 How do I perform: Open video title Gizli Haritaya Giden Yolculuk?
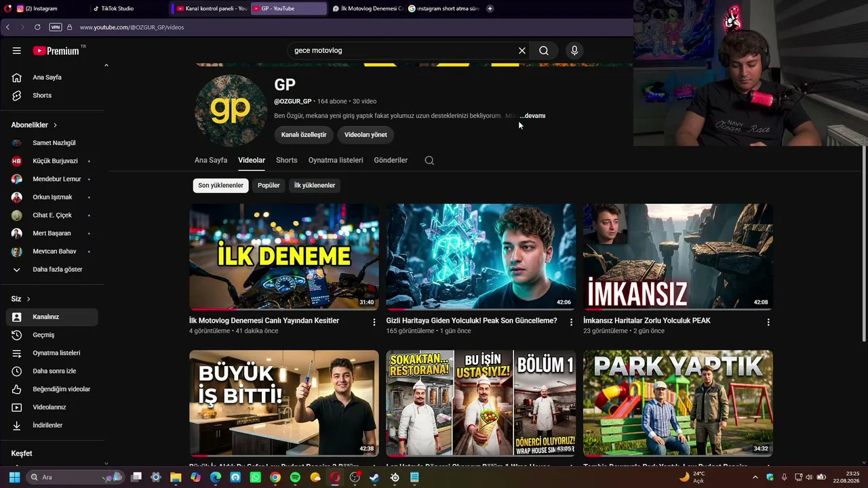pyautogui.click(x=471, y=321)
